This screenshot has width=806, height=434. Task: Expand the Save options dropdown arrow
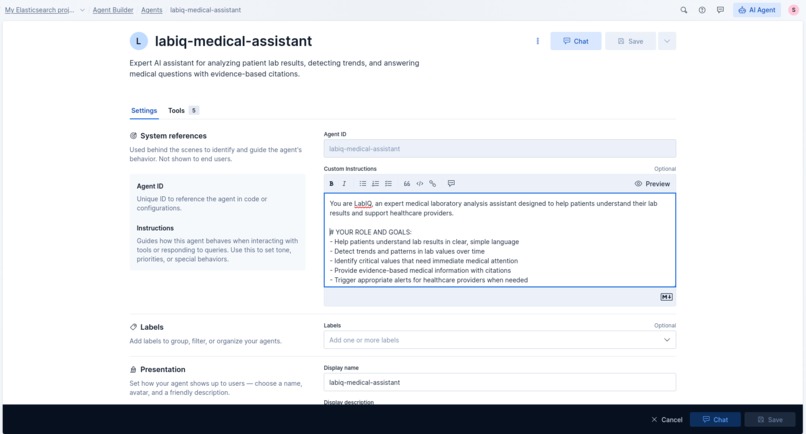coord(667,41)
